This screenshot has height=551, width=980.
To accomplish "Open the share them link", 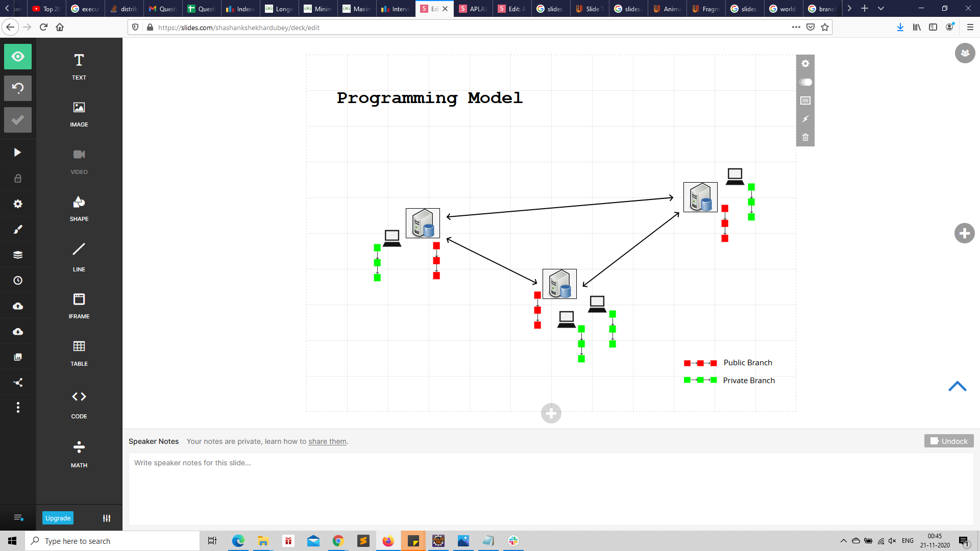I will 327,441.
